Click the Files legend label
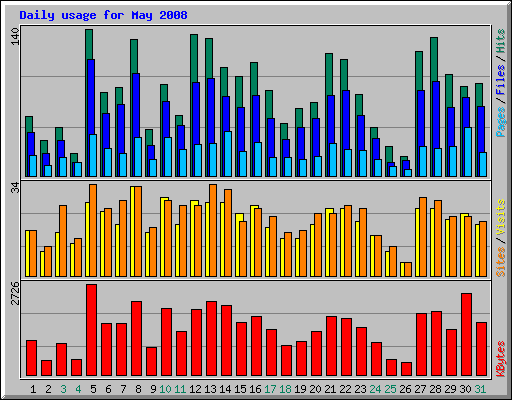512x400 pixels. (500, 79)
